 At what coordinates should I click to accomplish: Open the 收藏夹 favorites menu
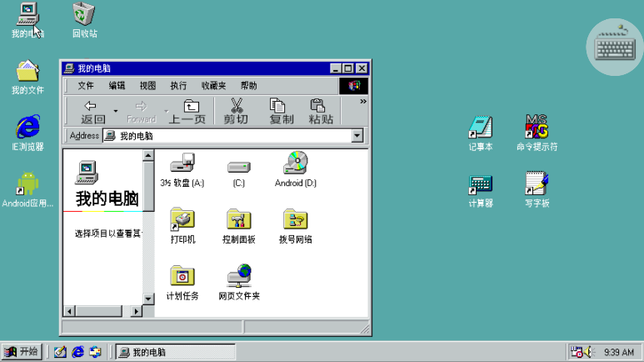214,86
